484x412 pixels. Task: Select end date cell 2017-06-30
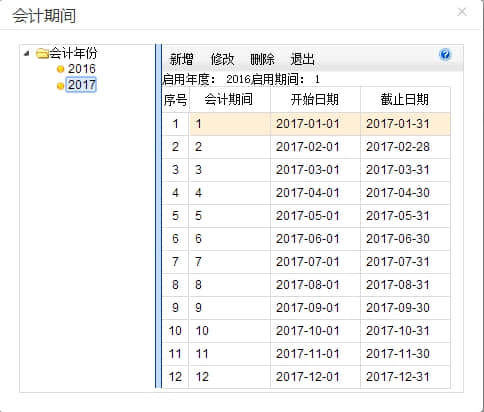pyautogui.click(x=405, y=239)
